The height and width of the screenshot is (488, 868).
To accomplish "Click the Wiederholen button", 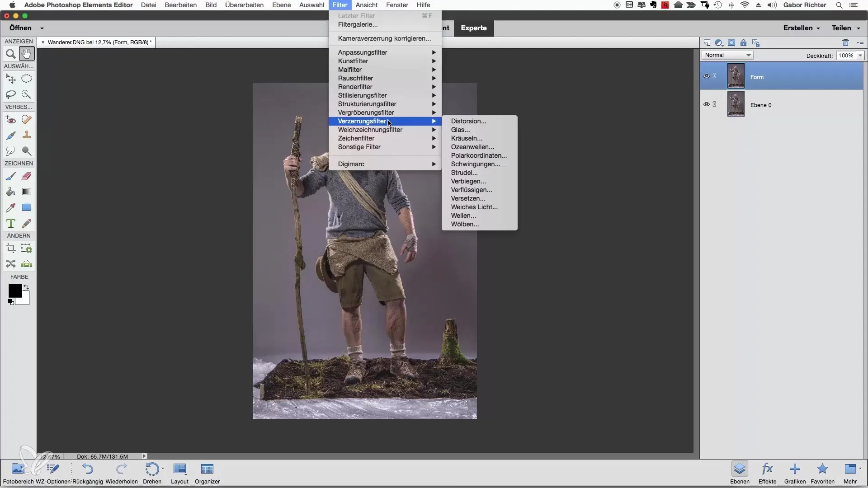I will 122,474.
